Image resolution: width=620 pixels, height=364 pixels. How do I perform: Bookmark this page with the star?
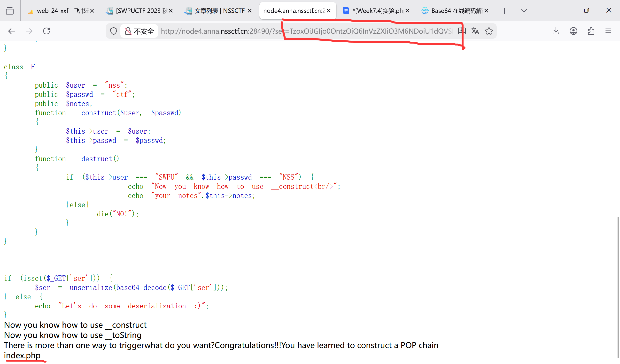(x=489, y=31)
